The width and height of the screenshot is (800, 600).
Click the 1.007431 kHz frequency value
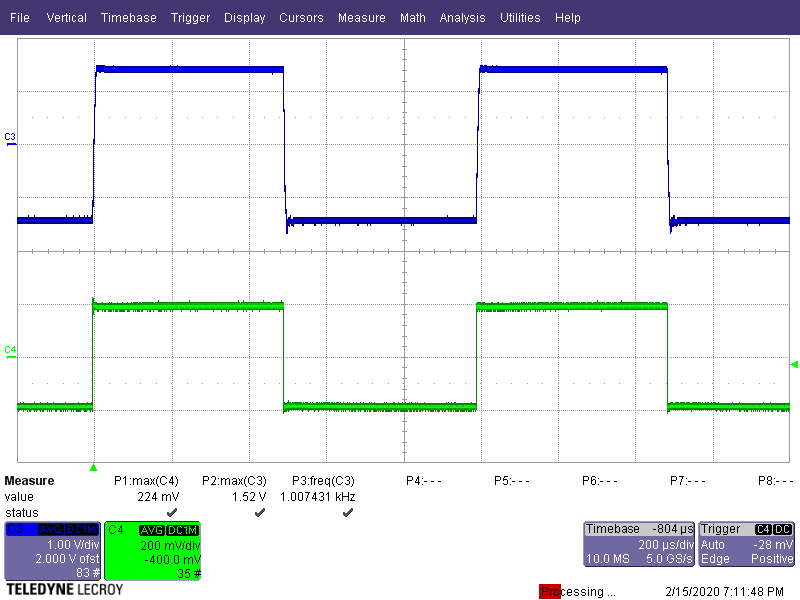[317, 496]
